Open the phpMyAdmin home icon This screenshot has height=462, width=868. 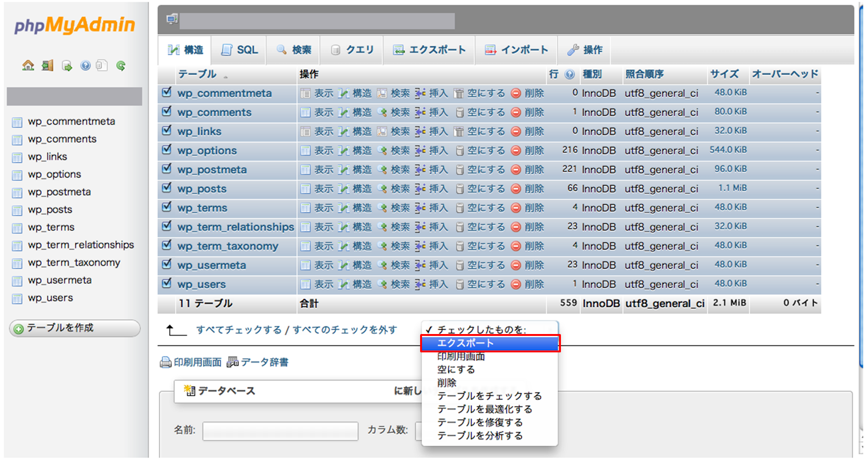click(27, 66)
